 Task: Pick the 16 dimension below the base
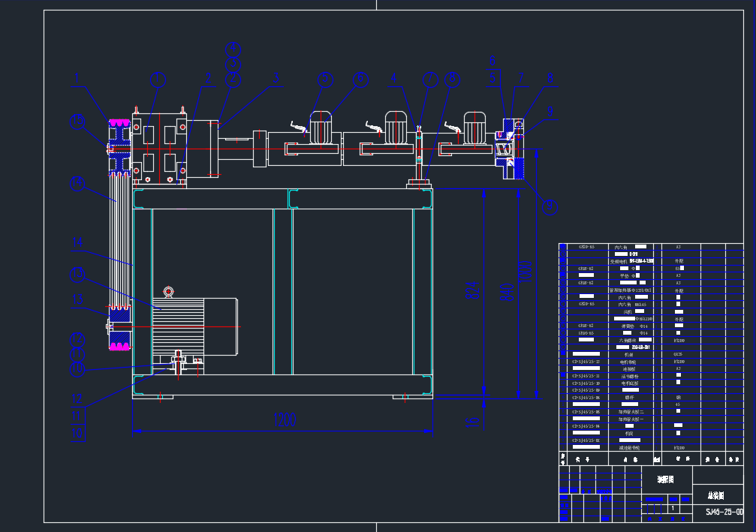click(x=473, y=422)
